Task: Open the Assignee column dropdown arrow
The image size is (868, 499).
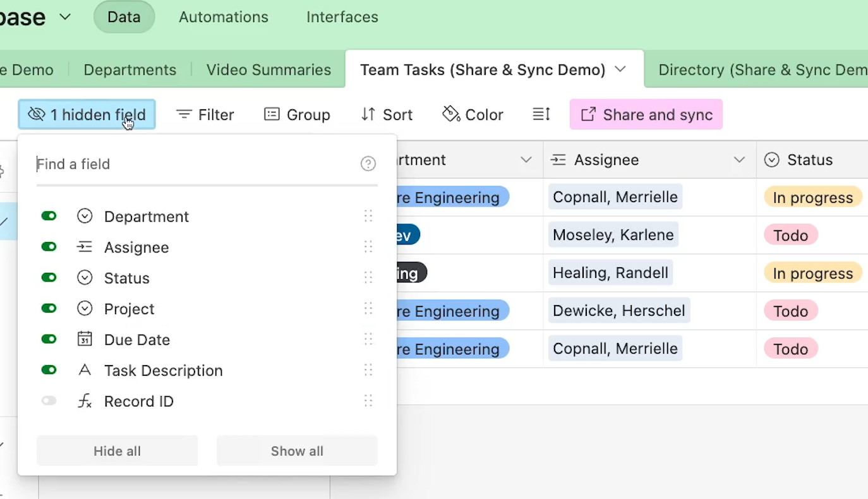Action: 739,160
